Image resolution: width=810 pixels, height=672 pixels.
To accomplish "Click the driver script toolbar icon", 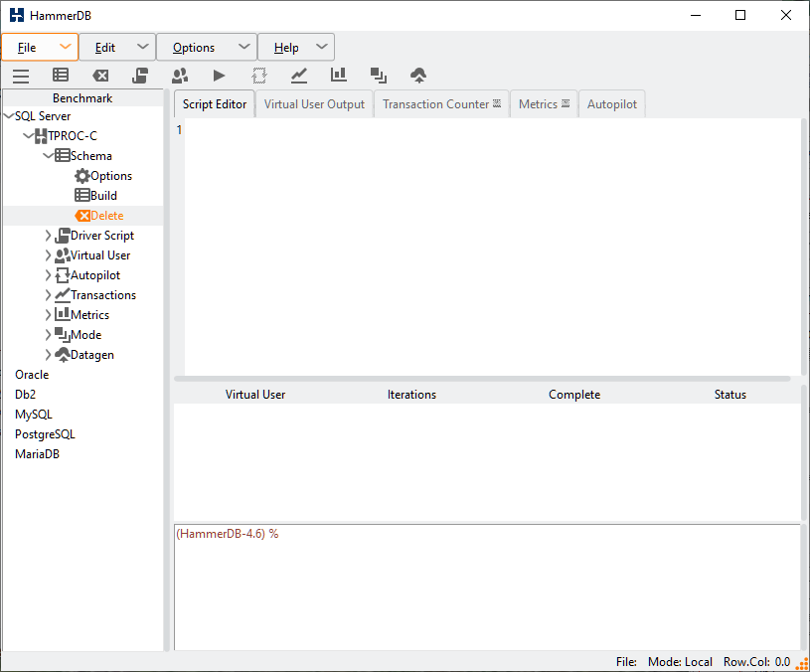I will 140,76.
